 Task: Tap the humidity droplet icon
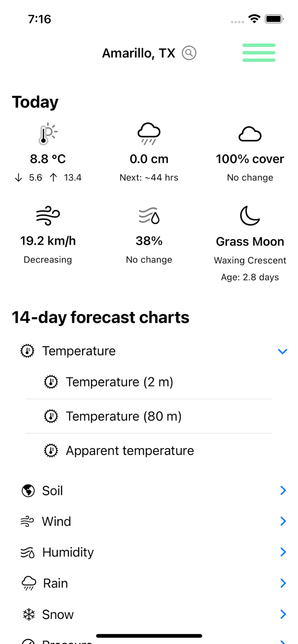click(x=149, y=215)
